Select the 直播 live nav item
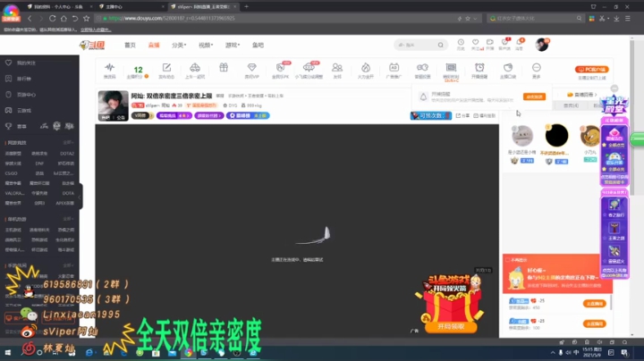This screenshot has height=361, width=644. pos(154,45)
